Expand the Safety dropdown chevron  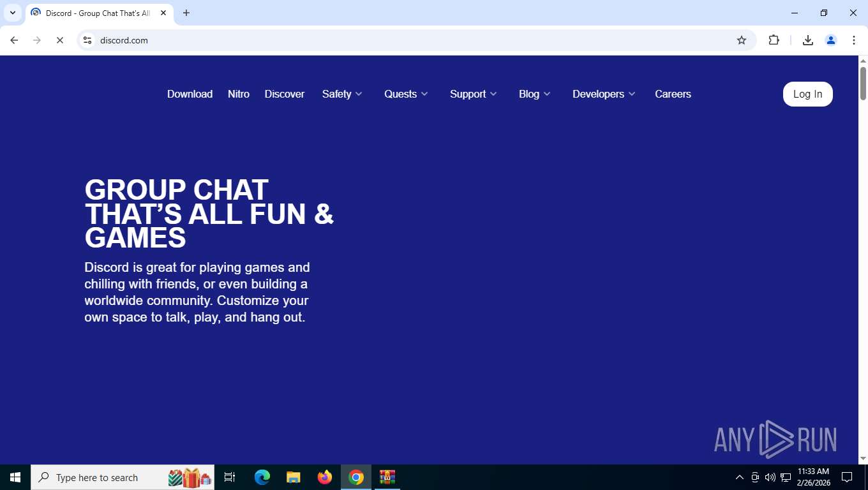[x=359, y=94]
